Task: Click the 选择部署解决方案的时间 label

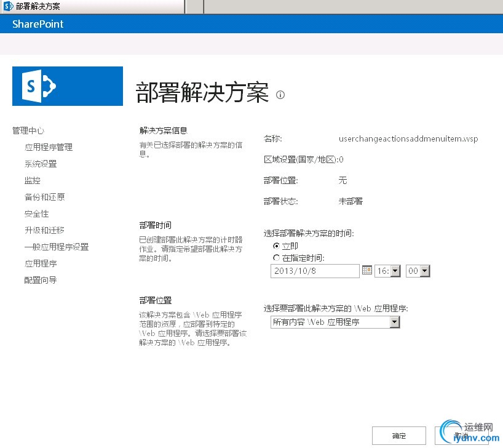Action: click(309, 233)
